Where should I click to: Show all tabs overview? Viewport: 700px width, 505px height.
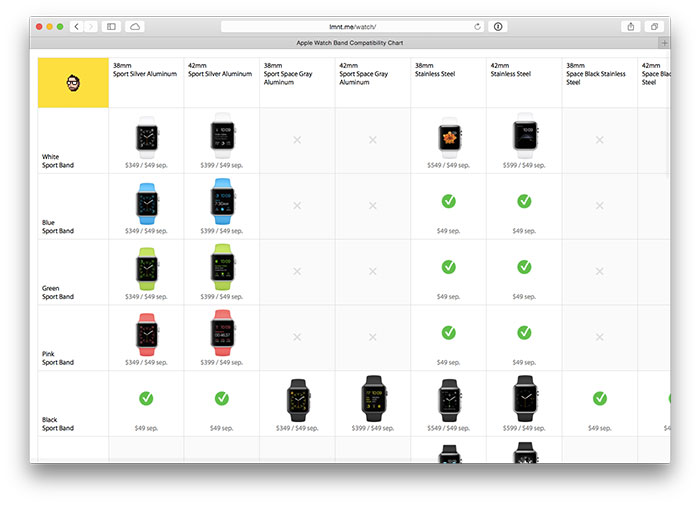point(654,27)
